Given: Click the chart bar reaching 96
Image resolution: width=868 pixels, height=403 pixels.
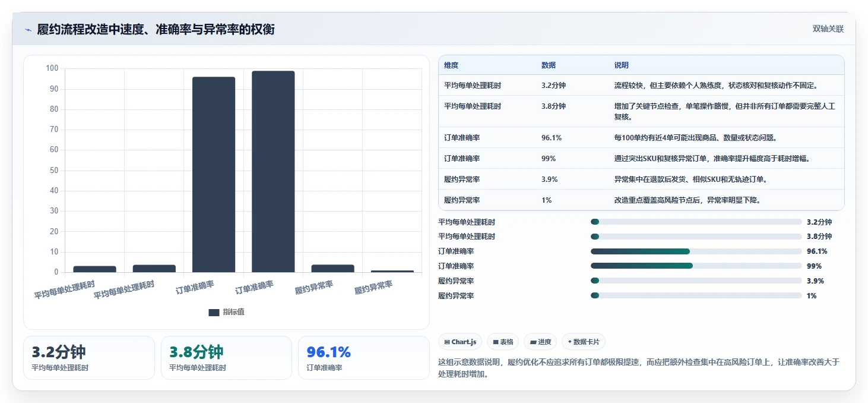Looking at the screenshot, I should (213, 175).
